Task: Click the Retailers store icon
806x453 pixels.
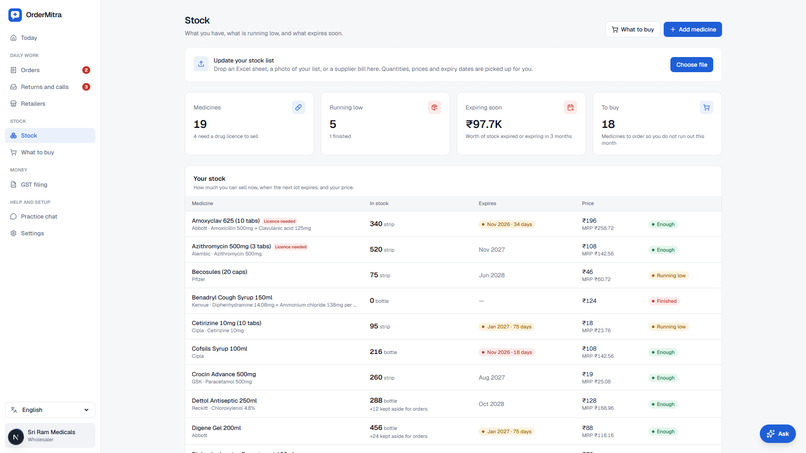Action: click(13, 104)
